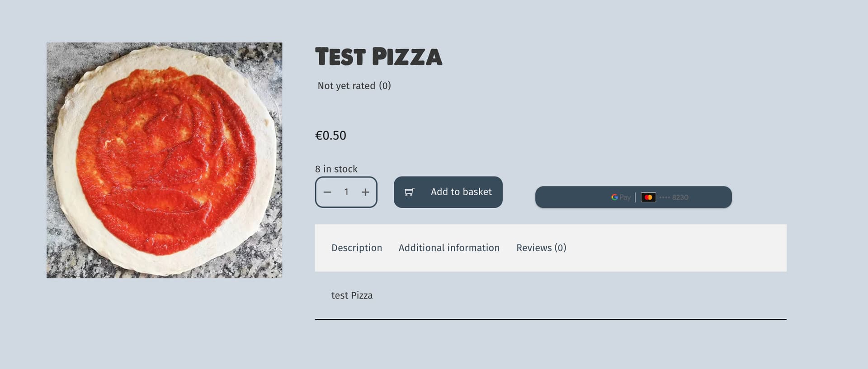Decrease quantity with the minus icon
868x369 pixels.
(x=327, y=192)
